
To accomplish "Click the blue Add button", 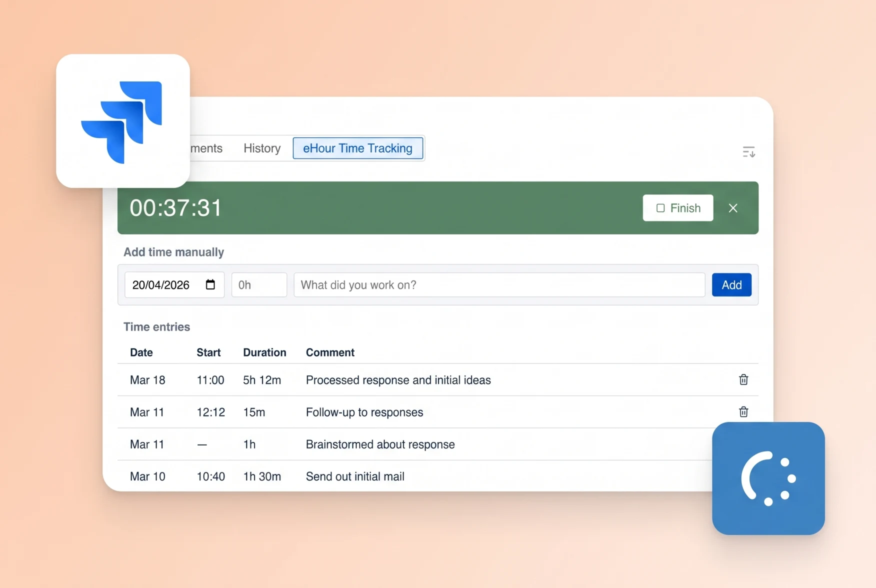I will coord(731,285).
